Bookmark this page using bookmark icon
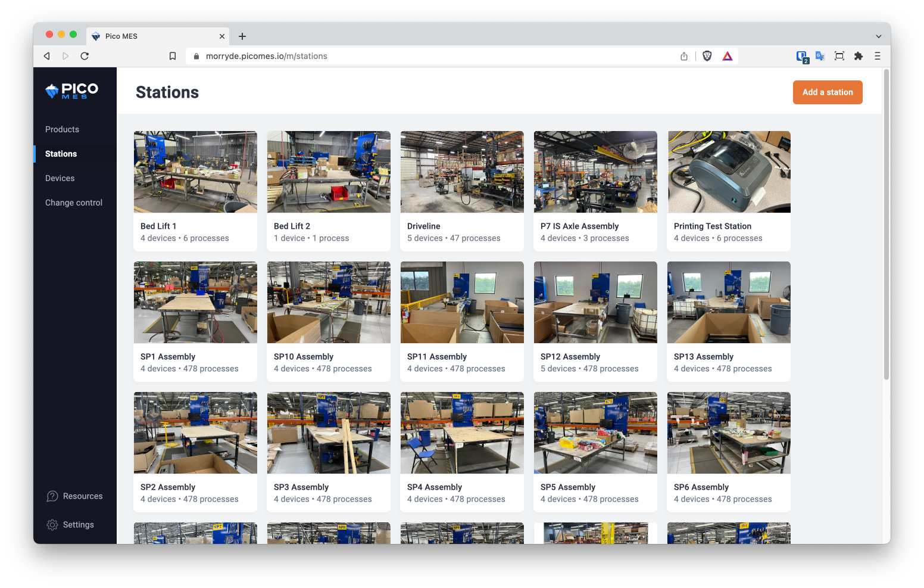 [x=173, y=56]
